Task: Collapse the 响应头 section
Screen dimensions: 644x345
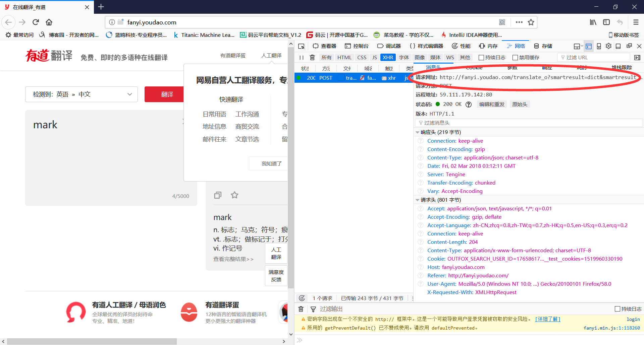Action: click(x=418, y=132)
